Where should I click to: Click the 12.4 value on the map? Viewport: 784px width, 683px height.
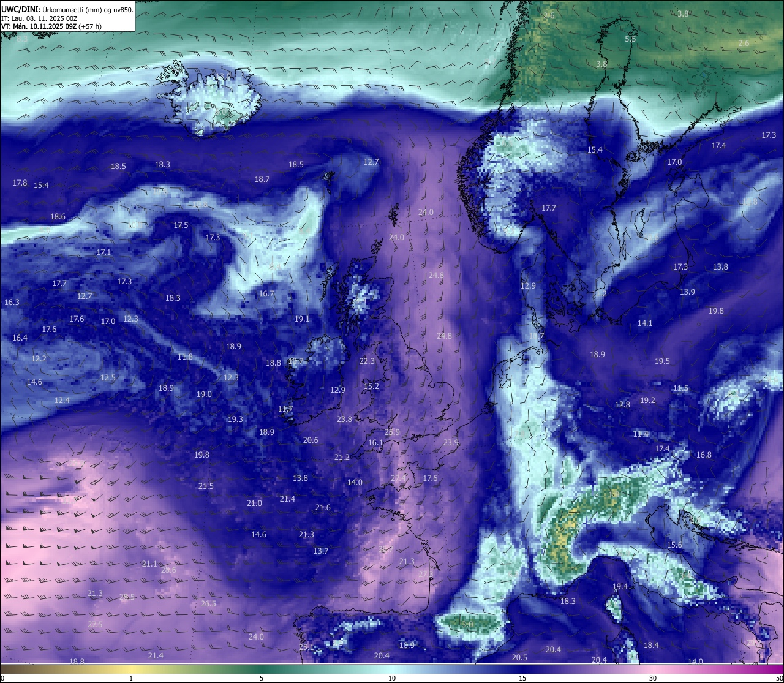(x=62, y=401)
